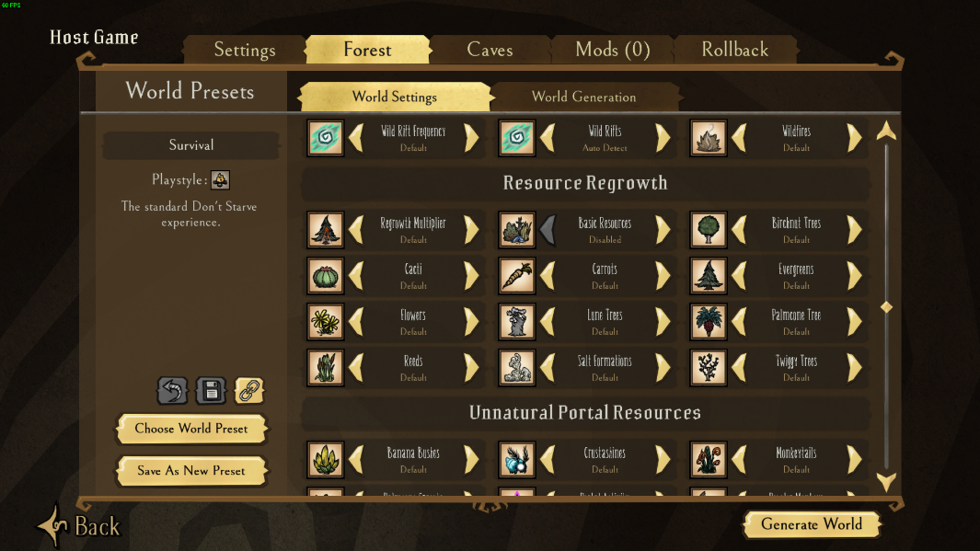Click the revert changes arrow icon

[x=172, y=391]
